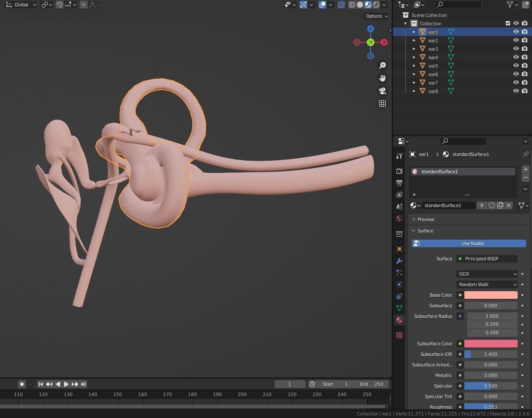Click the Subsurface Color swatch
The width and height of the screenshot is (532, 418).
(491, 344)
